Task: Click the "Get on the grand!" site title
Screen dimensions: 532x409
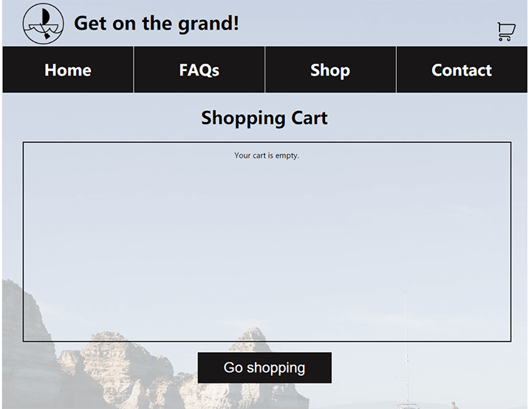Action: 157,23
